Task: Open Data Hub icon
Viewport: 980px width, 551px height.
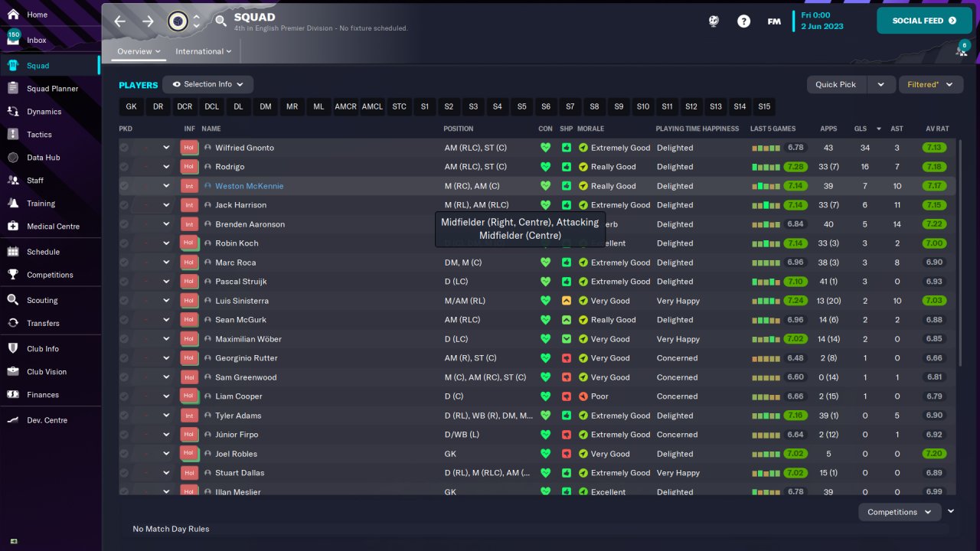Action: (x=13, y=157)
